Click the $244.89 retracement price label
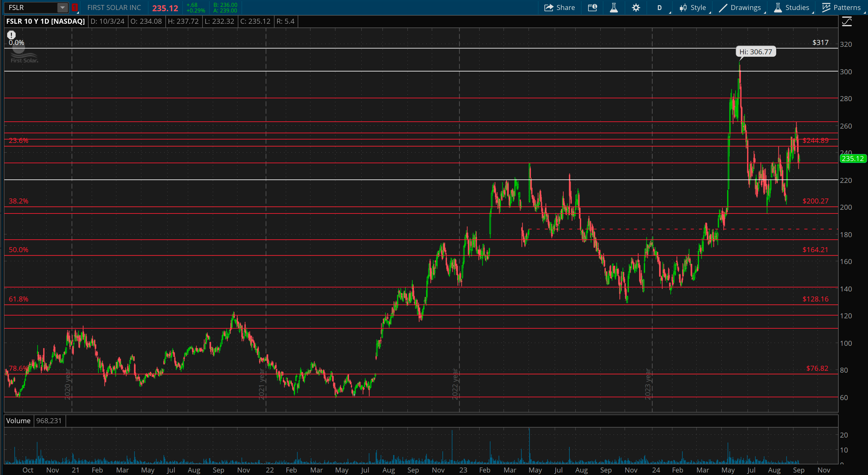868x475 pixels. tap(816, 140)
